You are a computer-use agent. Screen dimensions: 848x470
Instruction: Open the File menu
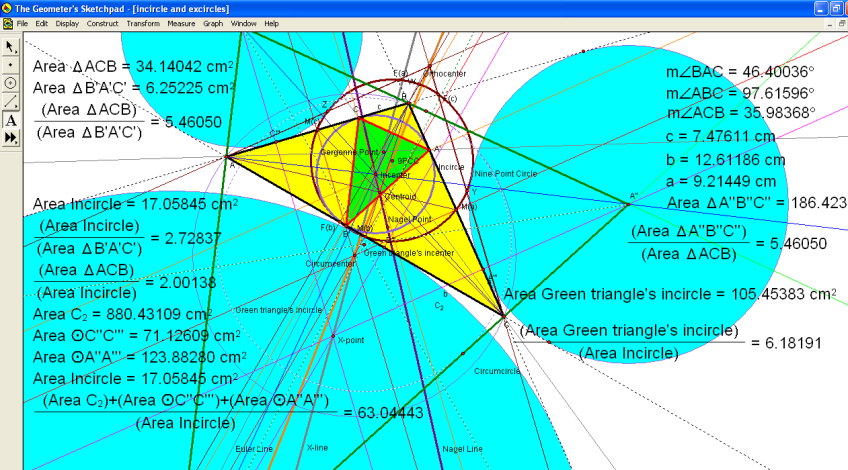pos(23,23)
